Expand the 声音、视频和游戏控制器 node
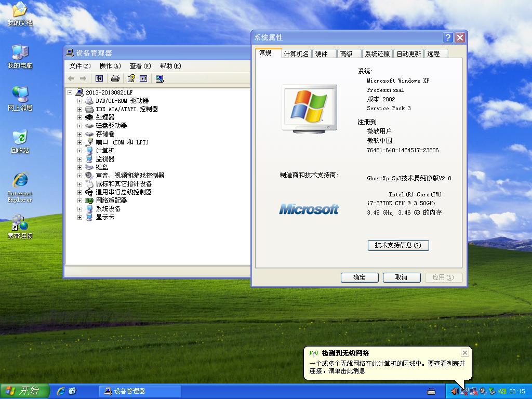532x399 pixels. tap(79, 176)
